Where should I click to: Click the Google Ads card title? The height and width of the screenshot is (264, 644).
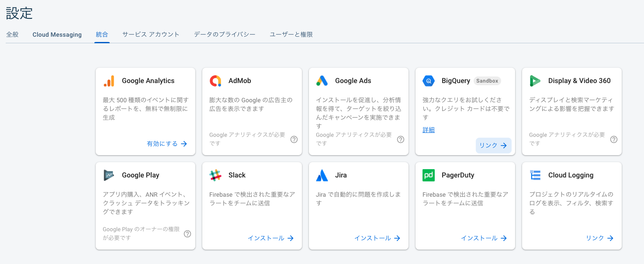(x=353, y=81)
